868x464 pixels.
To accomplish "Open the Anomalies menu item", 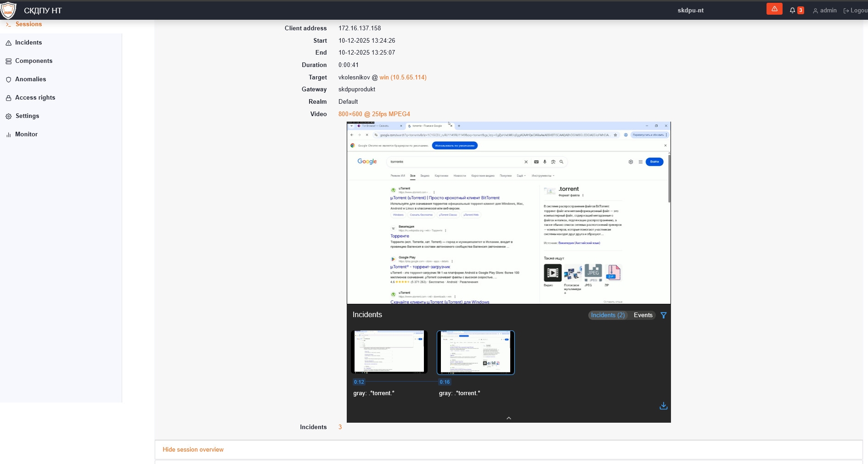I will [x=30, y=79].
